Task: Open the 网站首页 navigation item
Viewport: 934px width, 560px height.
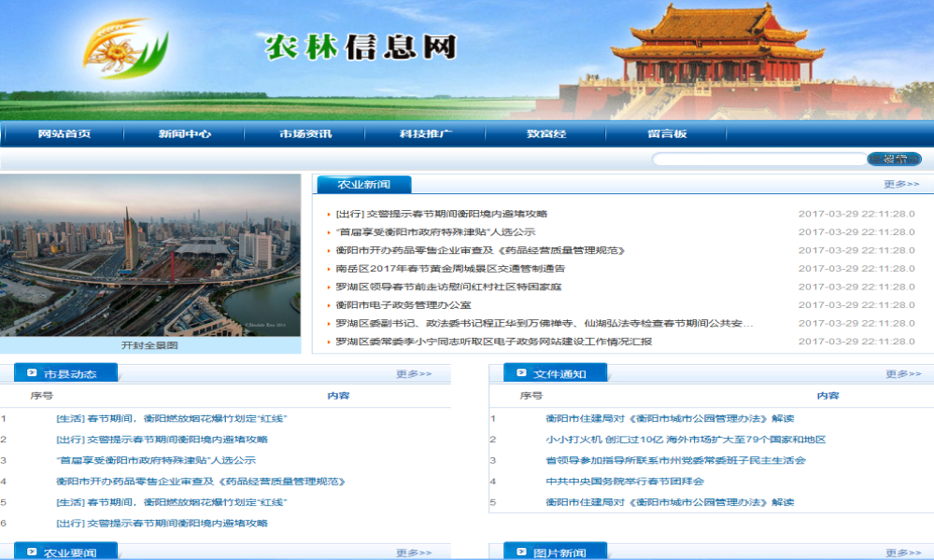Action: [64, 133]
